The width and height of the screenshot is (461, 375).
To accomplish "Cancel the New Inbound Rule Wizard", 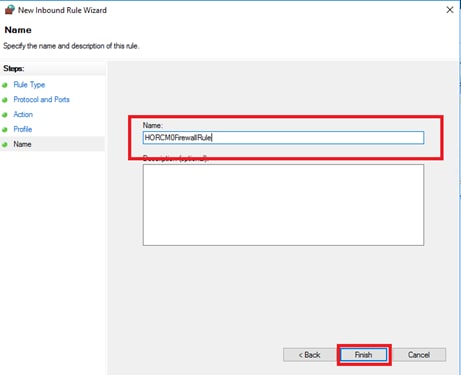I will click(419, 355).
